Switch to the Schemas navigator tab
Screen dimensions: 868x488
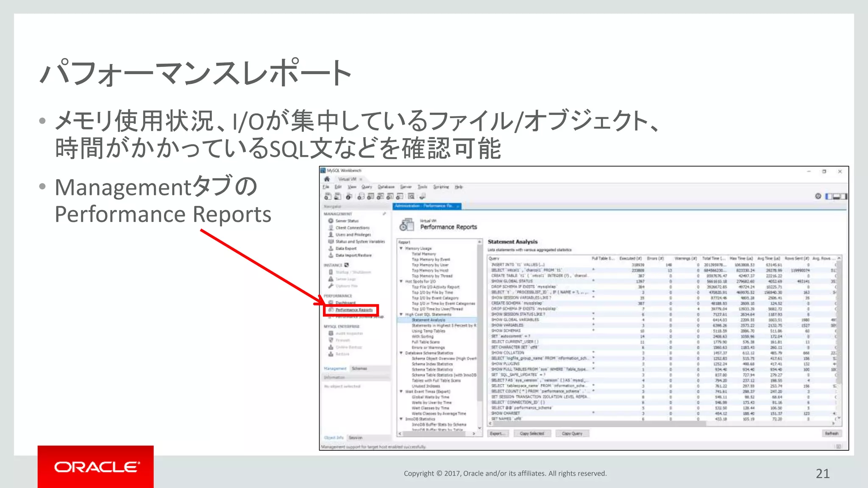pyautogui.click(x=359, y=369)
